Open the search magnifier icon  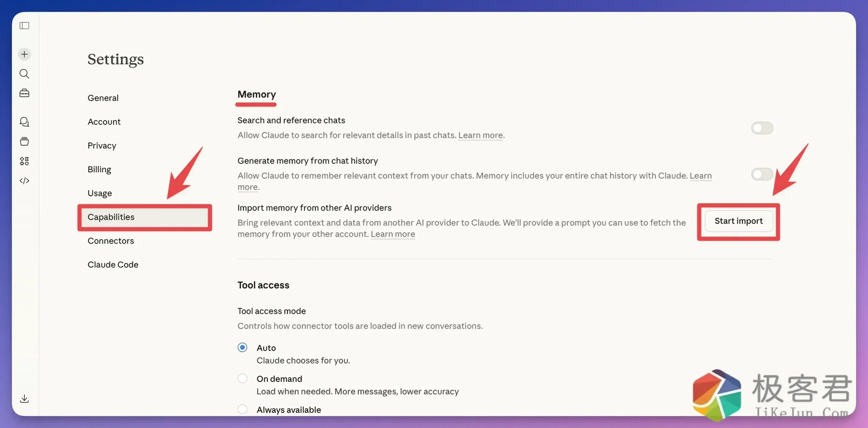[x=24, y=74]
